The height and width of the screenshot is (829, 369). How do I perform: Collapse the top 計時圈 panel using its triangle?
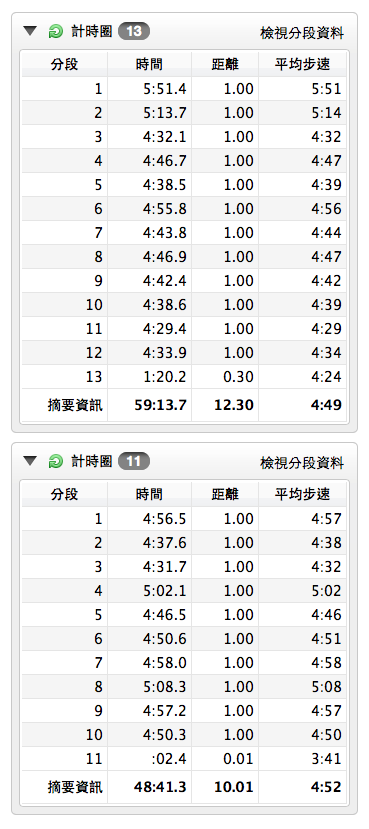pos(31,32)
